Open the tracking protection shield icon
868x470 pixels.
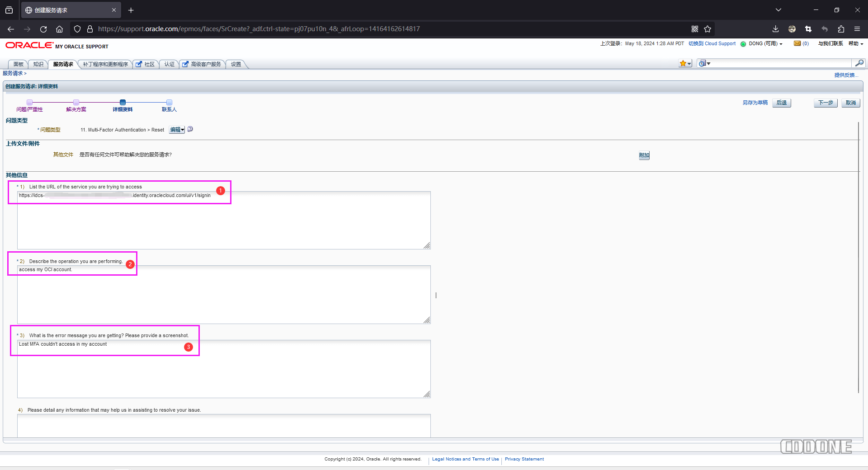click(77, 29)
